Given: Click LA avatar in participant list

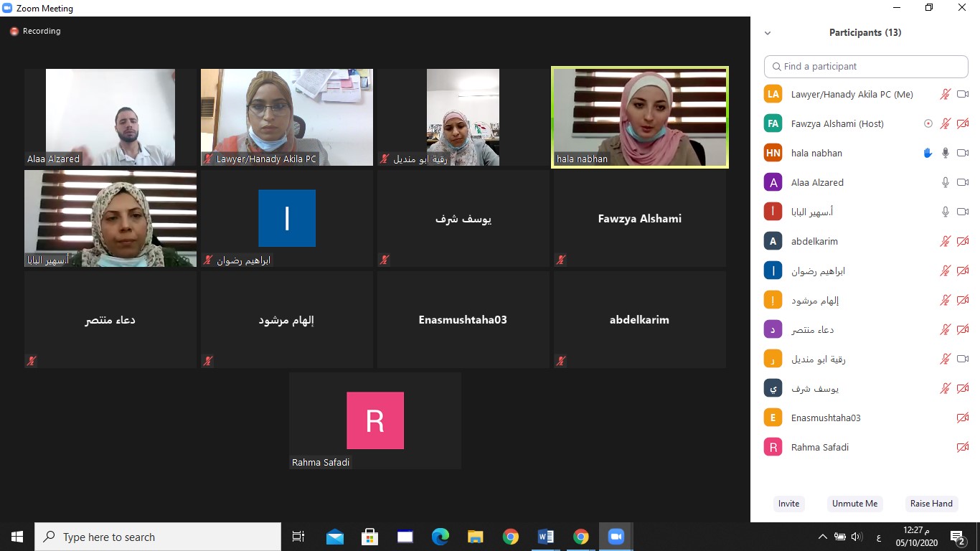Looking at the screenshot, I should coord(773,94).
